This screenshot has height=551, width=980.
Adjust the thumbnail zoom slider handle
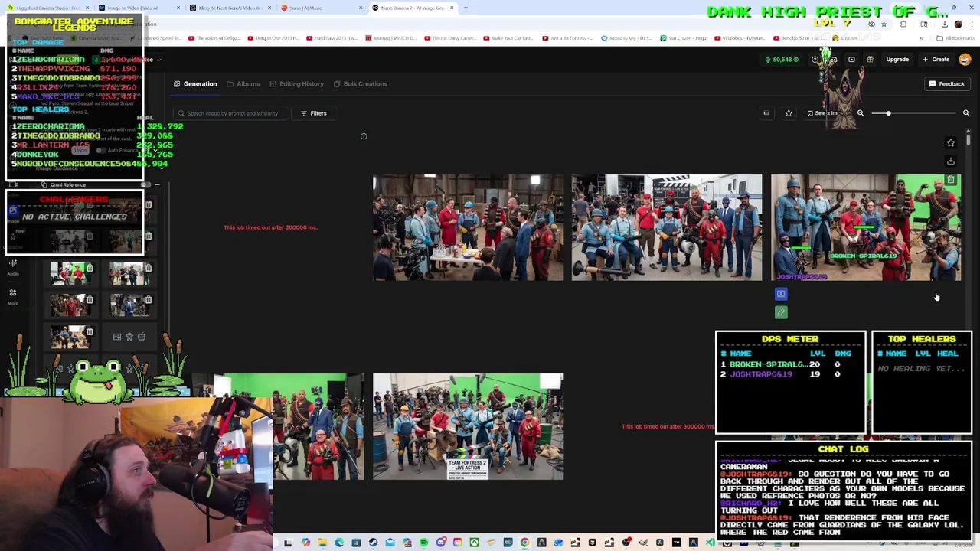coord(888,113)
